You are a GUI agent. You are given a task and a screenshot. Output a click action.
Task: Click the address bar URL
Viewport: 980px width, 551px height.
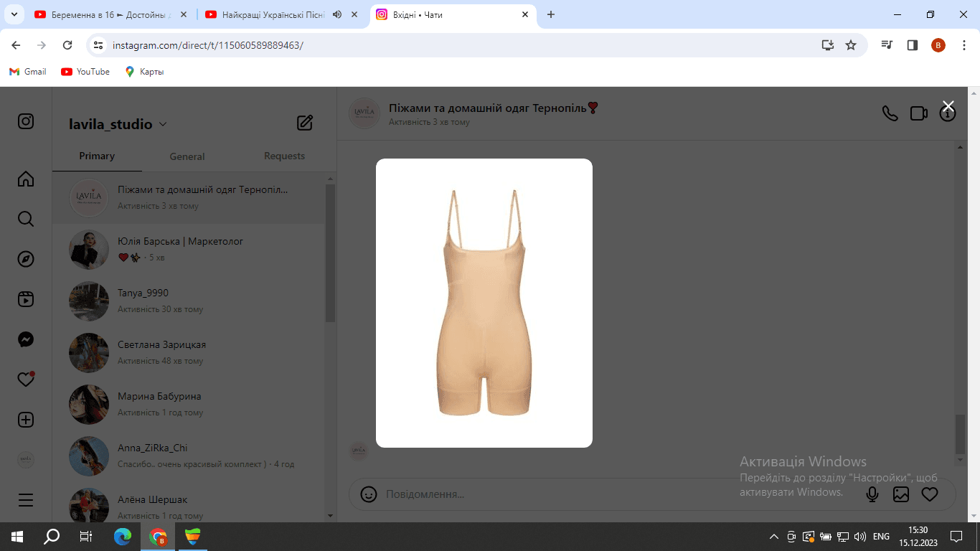point(208,45)
